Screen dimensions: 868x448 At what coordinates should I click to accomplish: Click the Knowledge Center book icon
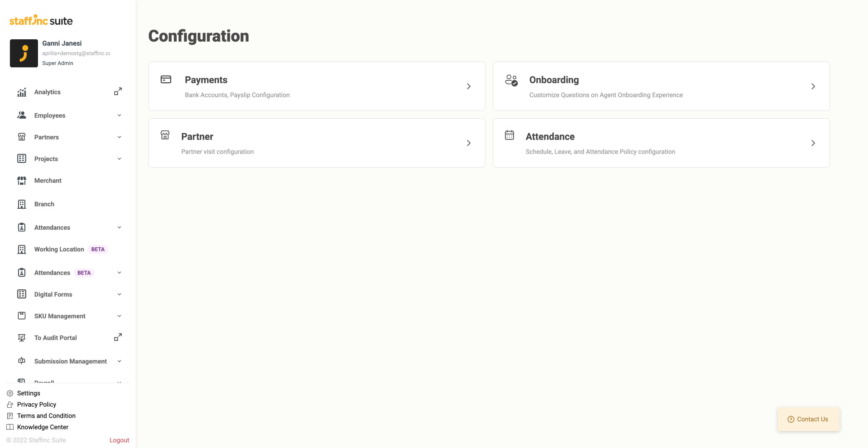[x=10, y=427]
